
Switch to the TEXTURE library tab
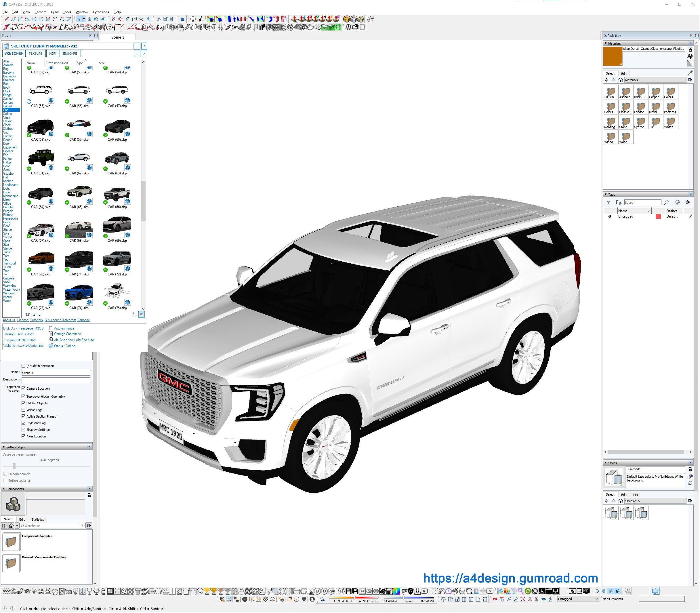point(35,54)
